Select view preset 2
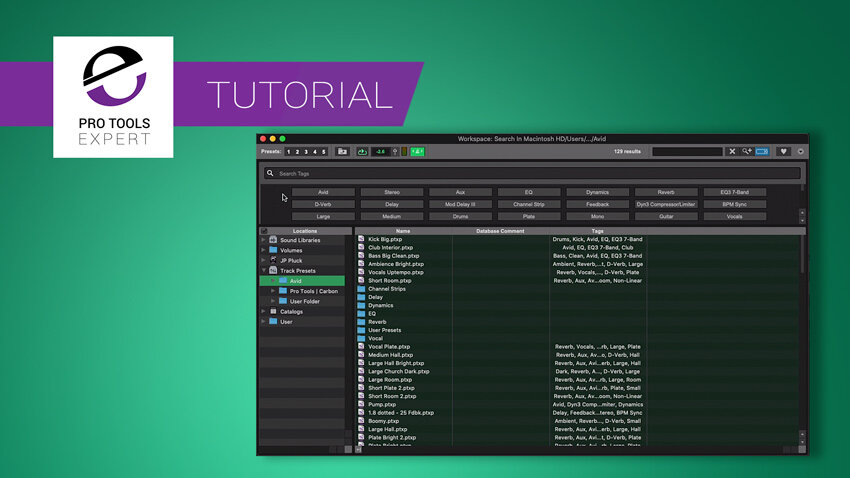The image size is (850, 478). (x=297, y=152)
